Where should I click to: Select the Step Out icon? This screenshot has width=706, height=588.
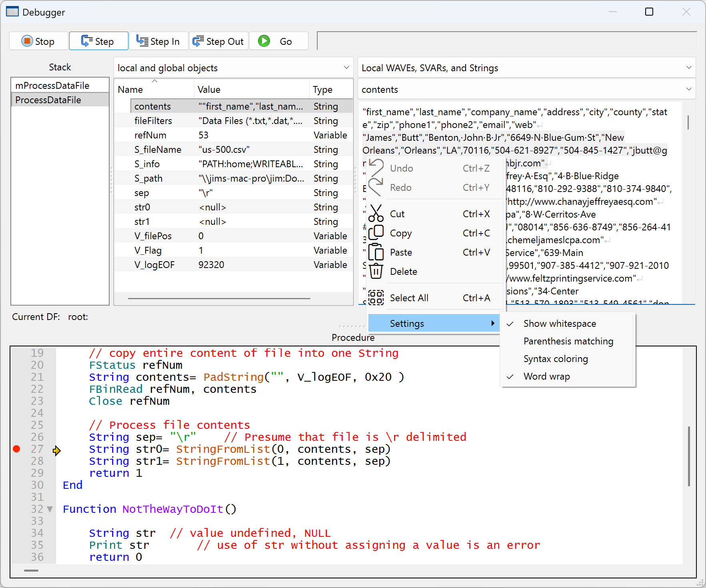point(198,41)
